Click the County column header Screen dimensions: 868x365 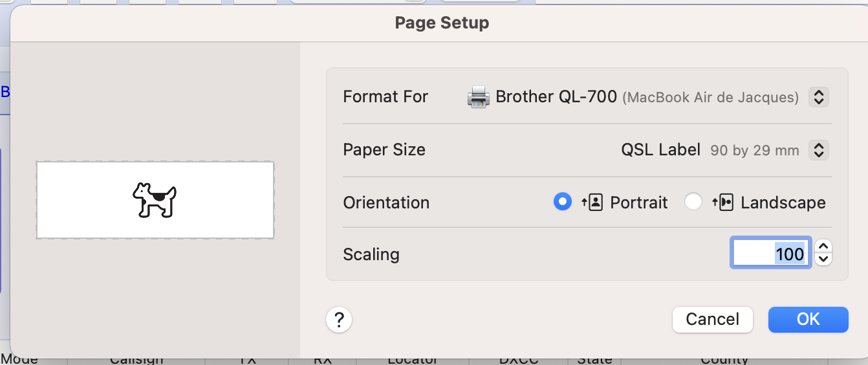724,359
